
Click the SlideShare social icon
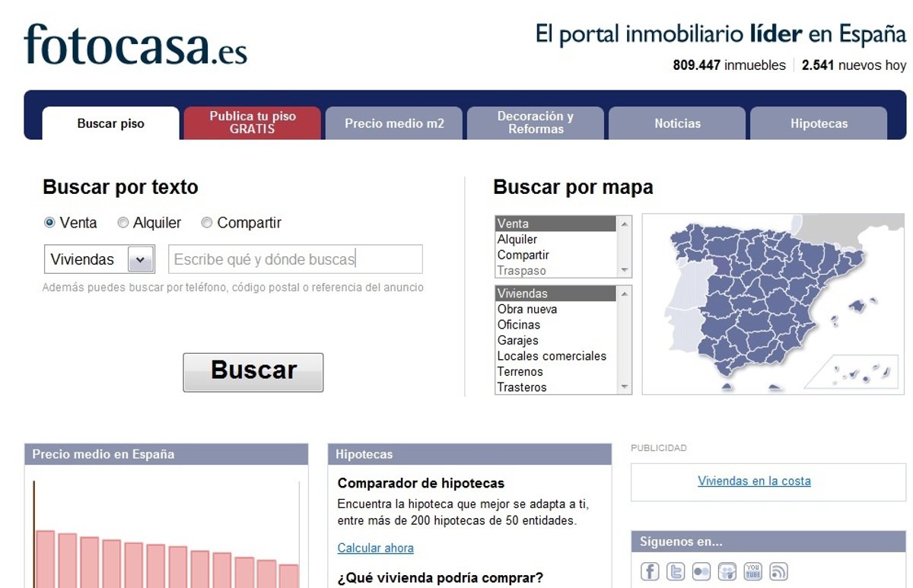point(727,571)
